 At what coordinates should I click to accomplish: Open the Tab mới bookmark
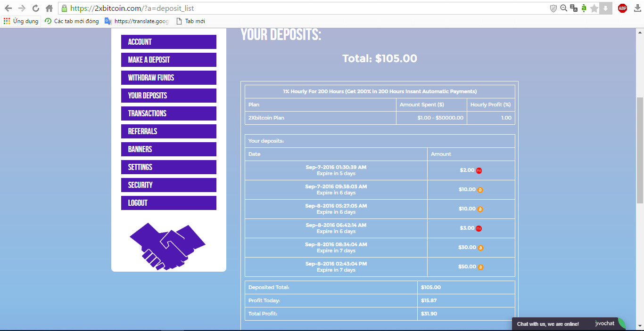click(190, 21)
